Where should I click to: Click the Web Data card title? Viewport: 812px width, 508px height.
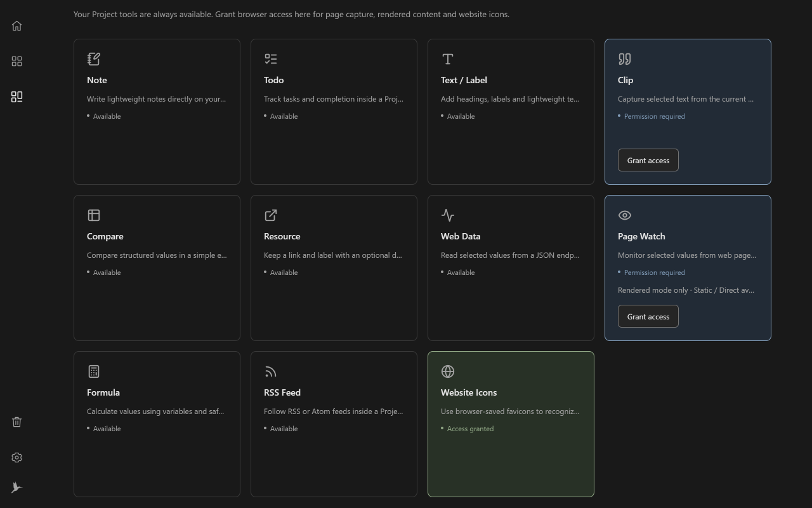tap(461, 236)
